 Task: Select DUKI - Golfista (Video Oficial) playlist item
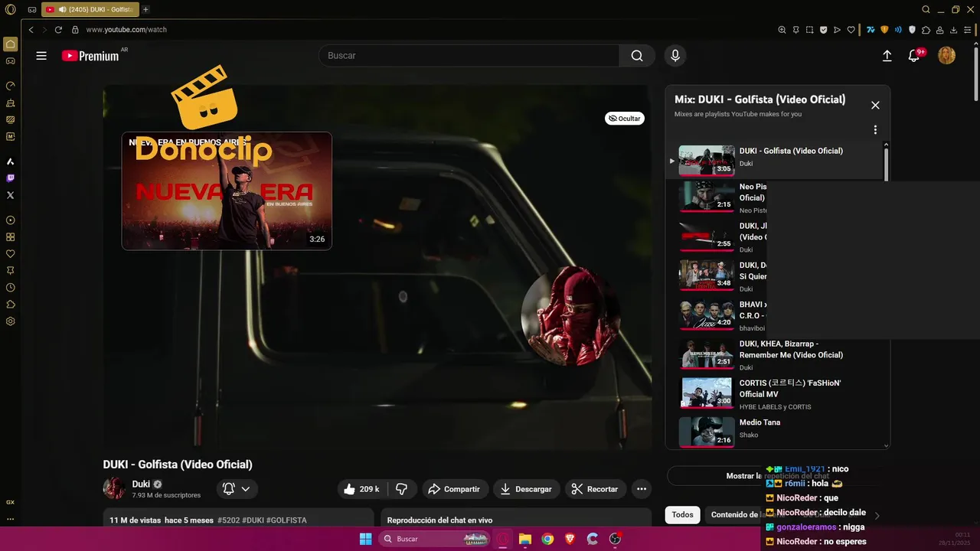[775, 160]
